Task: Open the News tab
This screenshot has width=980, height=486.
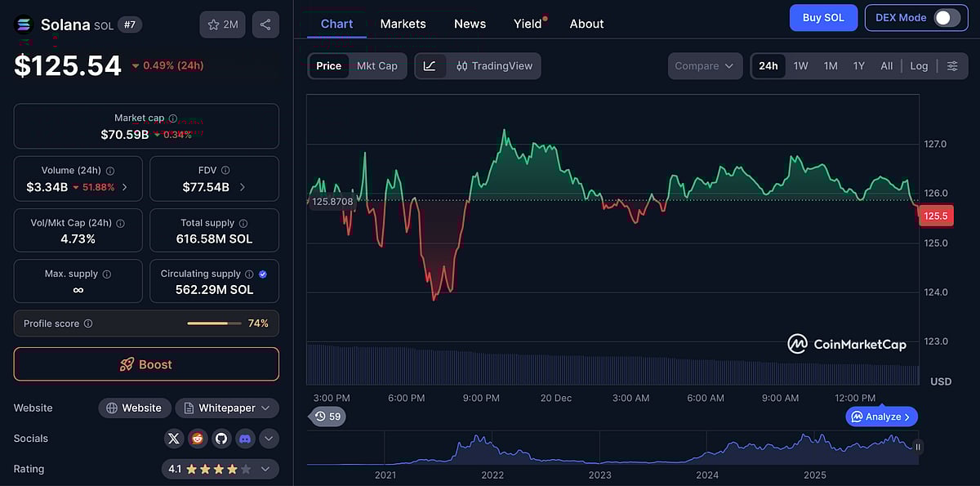Action: (x=470, y=24)
